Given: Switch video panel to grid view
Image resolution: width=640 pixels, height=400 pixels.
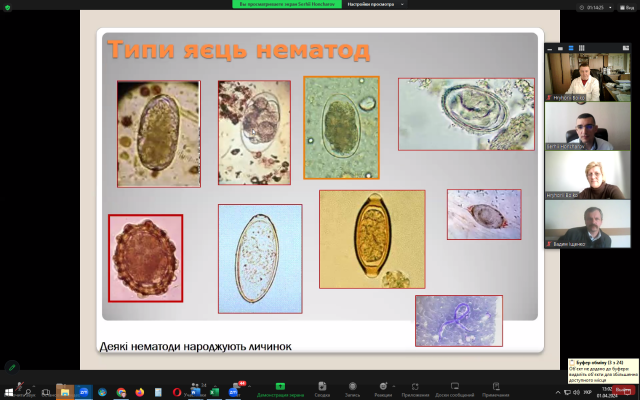Looking at the screenshot, I should pos(582,48).
